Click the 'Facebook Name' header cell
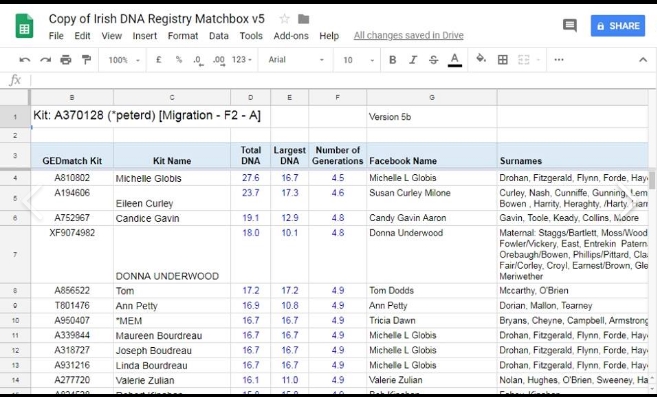657x397 pixels. coord(432,156)
